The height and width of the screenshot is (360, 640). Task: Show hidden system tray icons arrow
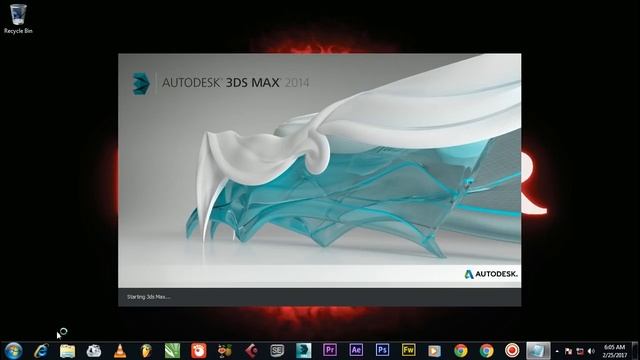(558, 351)
